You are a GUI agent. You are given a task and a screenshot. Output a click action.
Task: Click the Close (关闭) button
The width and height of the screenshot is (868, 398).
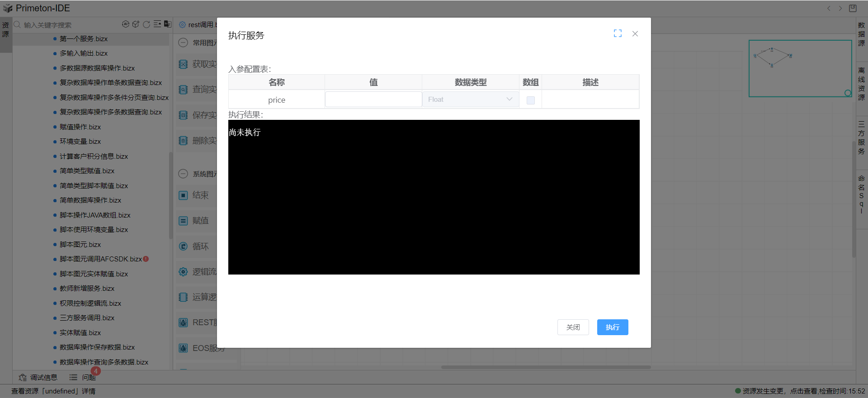pyautogui.click(x=573, y=327)
